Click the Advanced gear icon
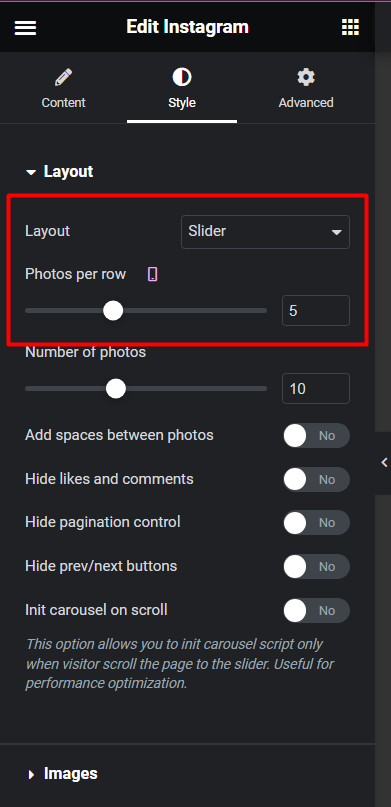This screenshot has width=391, height=807. (x=306, y=77)
